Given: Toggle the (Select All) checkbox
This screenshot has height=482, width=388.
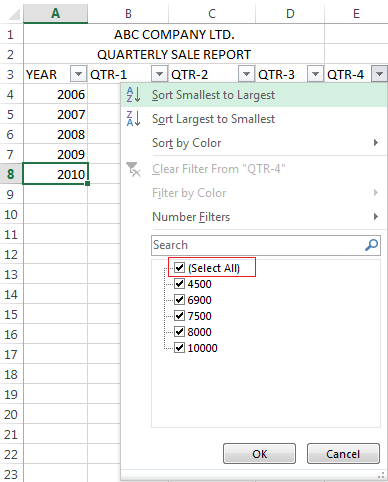Looking at the screenshot, I should pyautogui.click(x=179, y=267).
